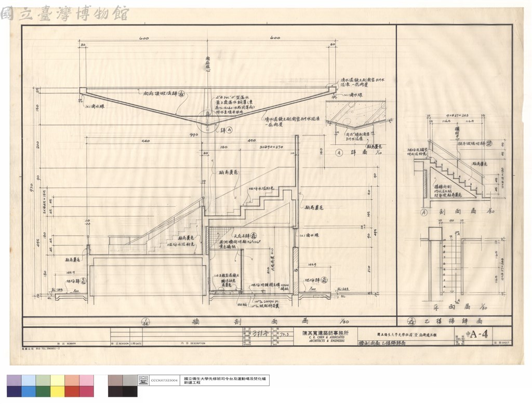Click the drawing number A-4
The image size is (532, 404).
(478, 334)
